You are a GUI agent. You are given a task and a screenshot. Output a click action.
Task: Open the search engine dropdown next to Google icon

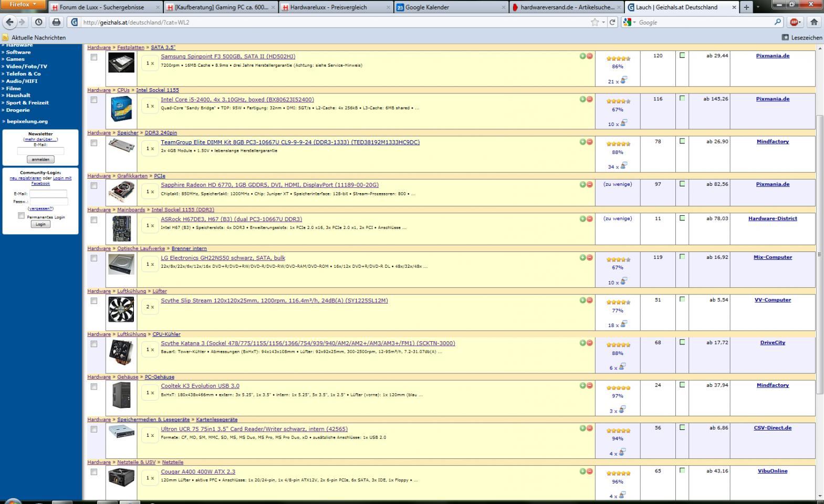tap(630, 22)
